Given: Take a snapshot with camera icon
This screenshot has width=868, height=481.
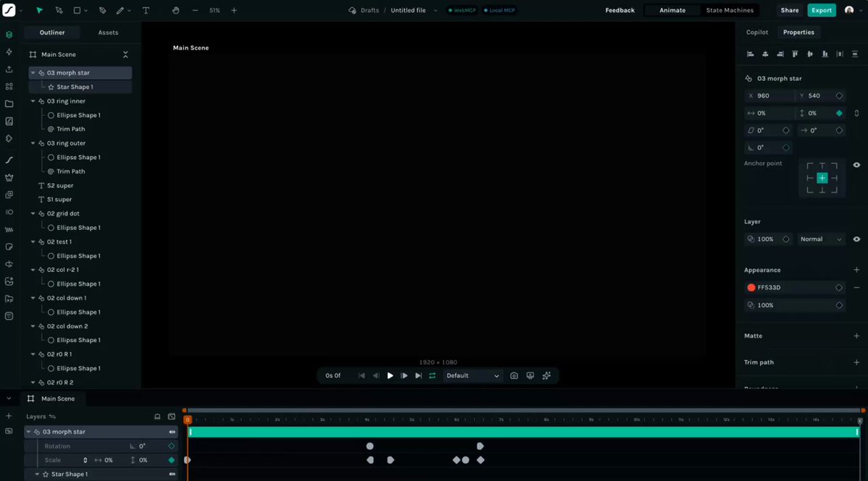Looking at the screenshot, I should (514, 375).
